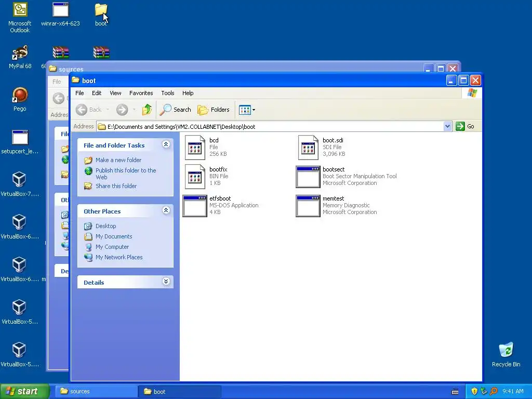Select the memtest Memory Diagnostic icon
The image size is (532, 399).
pos(308,206)
